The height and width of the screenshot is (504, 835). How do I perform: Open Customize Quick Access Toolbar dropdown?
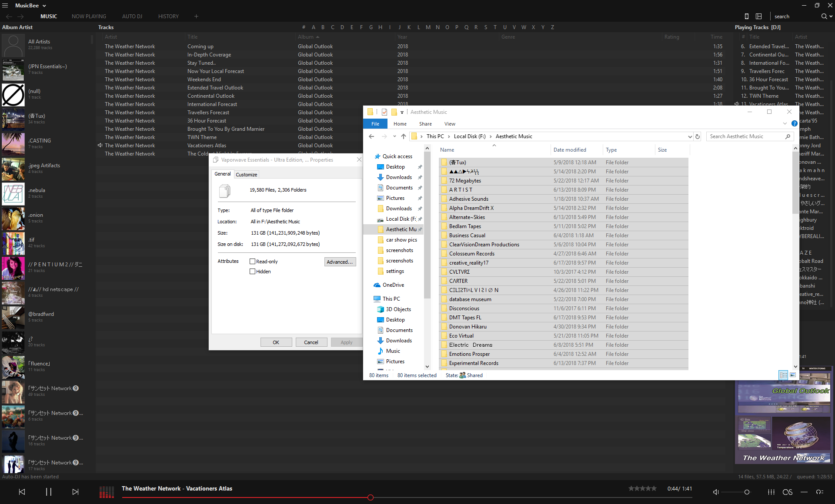pos(402,113)
